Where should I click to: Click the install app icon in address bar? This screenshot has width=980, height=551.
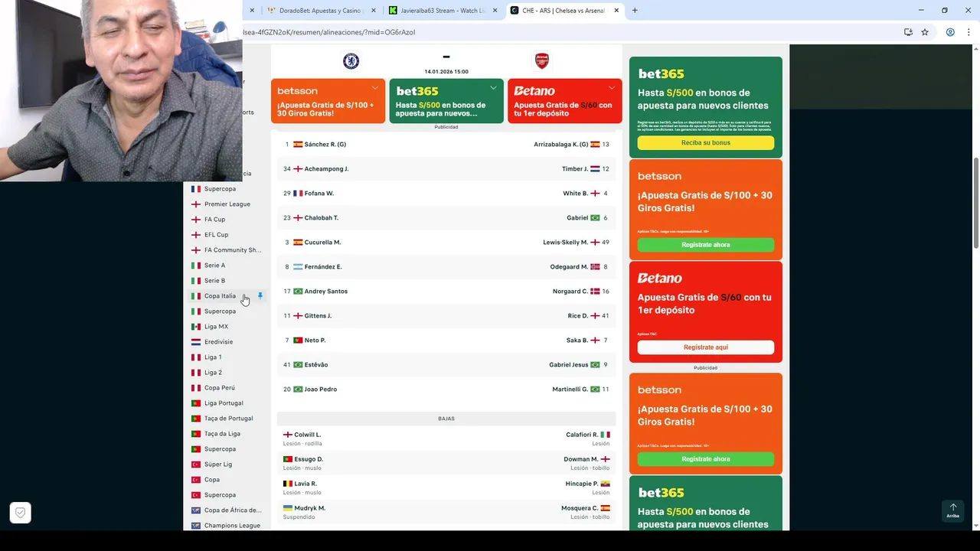[908, 32]
